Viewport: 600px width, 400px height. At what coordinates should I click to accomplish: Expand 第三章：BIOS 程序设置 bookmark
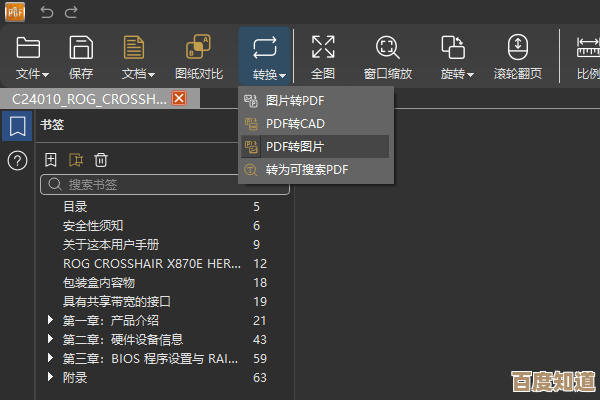(x=50, y=358)
